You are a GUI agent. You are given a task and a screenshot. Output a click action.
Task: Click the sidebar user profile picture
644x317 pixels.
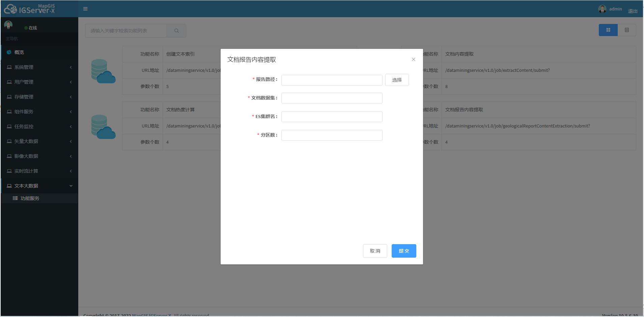coord(8,25)
